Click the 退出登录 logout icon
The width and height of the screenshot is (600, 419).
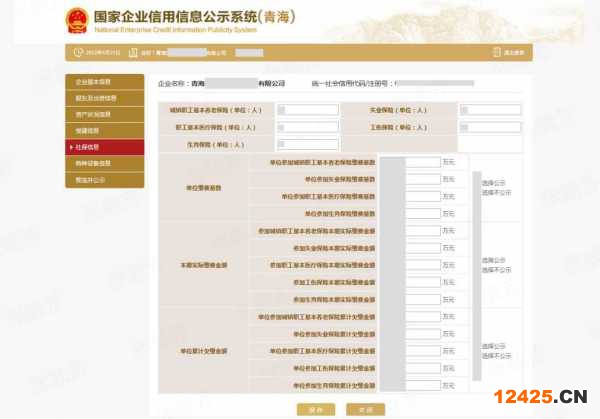496,52
